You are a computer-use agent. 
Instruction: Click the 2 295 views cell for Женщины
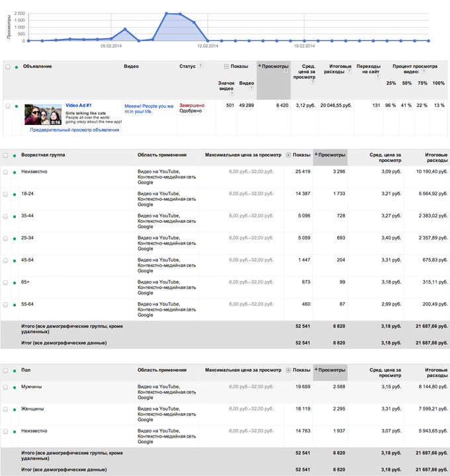339,409
